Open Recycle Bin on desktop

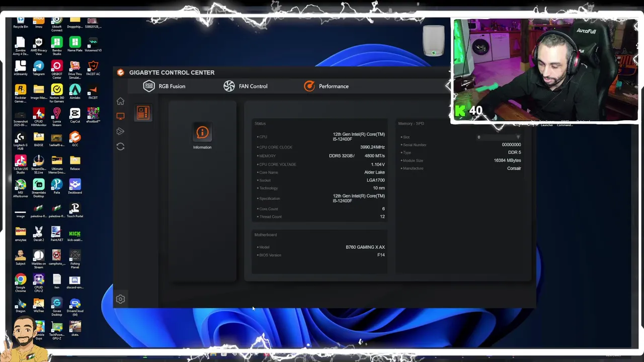pyautogui.click(x=21, y=22)
